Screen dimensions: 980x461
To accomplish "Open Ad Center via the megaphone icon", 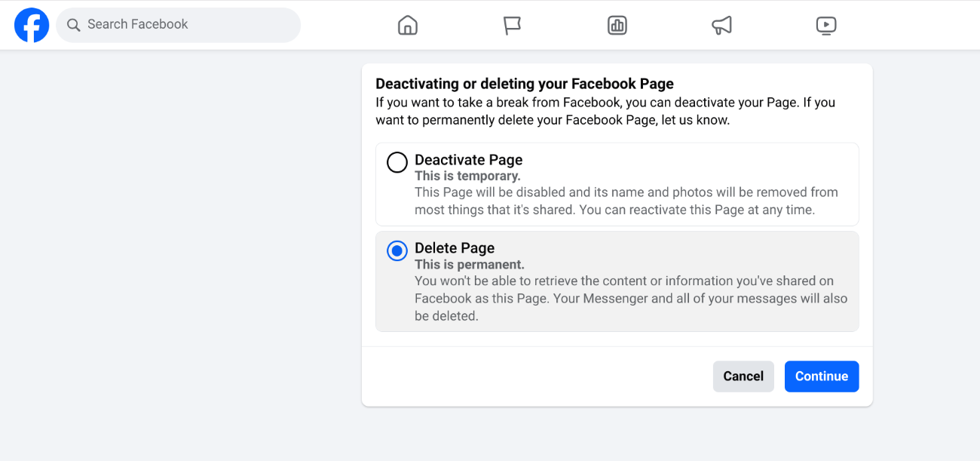I will (721, 25).
